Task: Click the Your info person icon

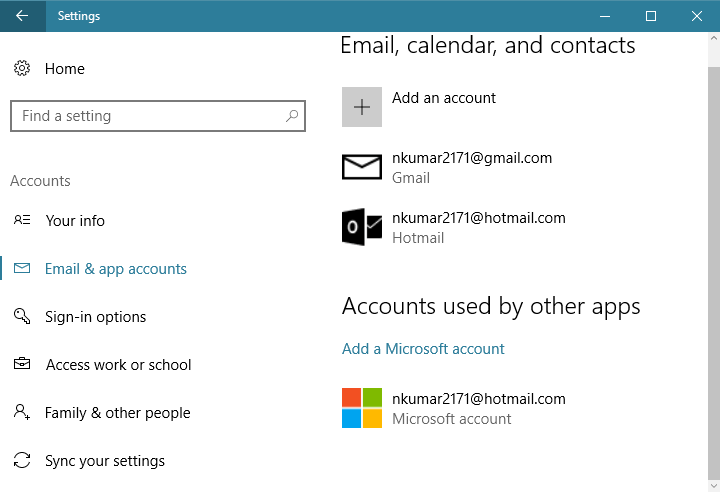Action: [22, 220]
